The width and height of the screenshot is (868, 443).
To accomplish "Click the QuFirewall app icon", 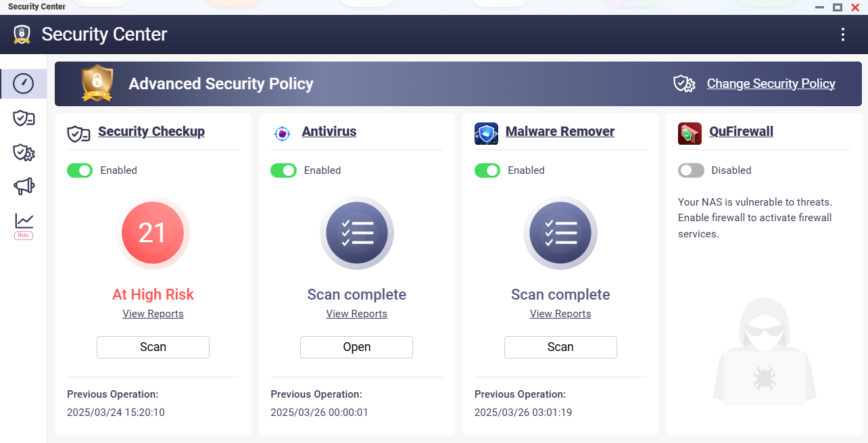I will 690,133.
